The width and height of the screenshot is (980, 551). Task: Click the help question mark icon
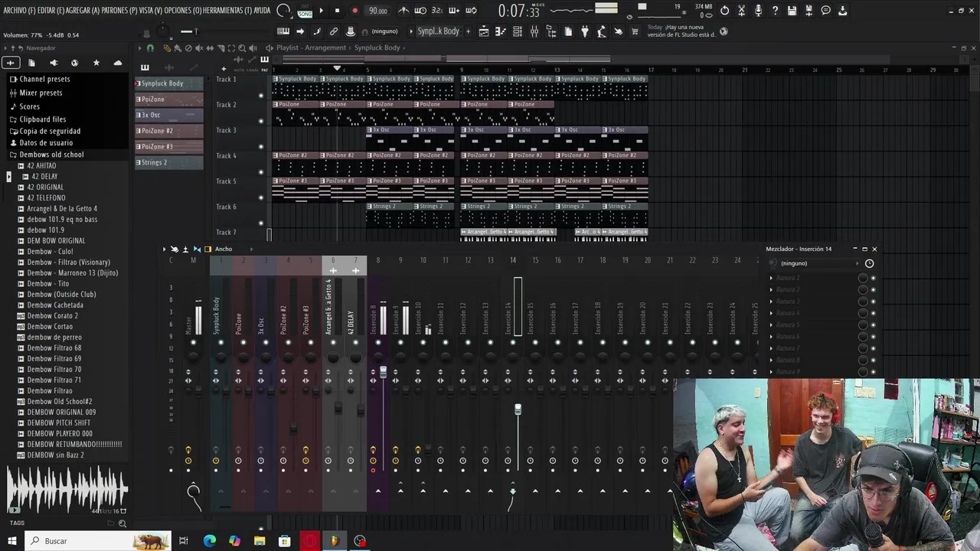(x=775, y=11)
